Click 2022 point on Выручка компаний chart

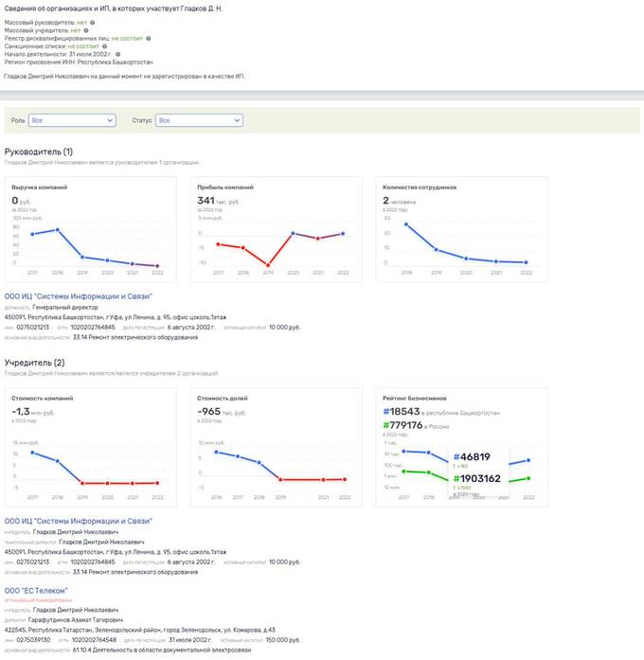tap(157, 266)
